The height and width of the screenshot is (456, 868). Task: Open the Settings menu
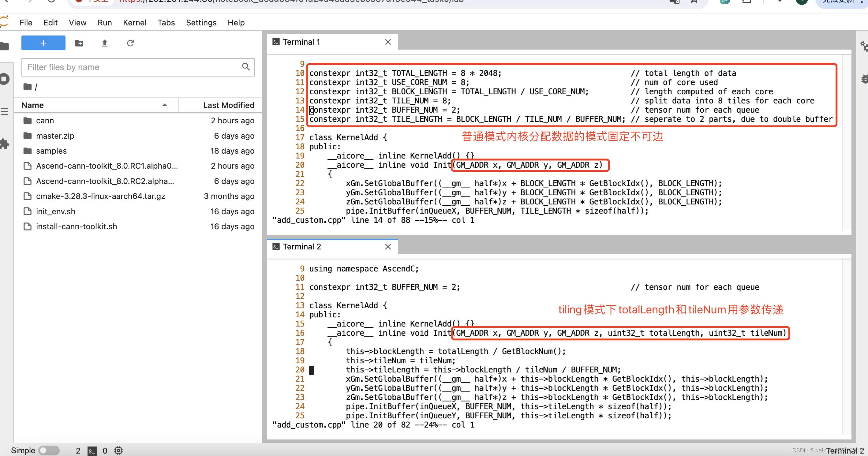coord(201,23)
